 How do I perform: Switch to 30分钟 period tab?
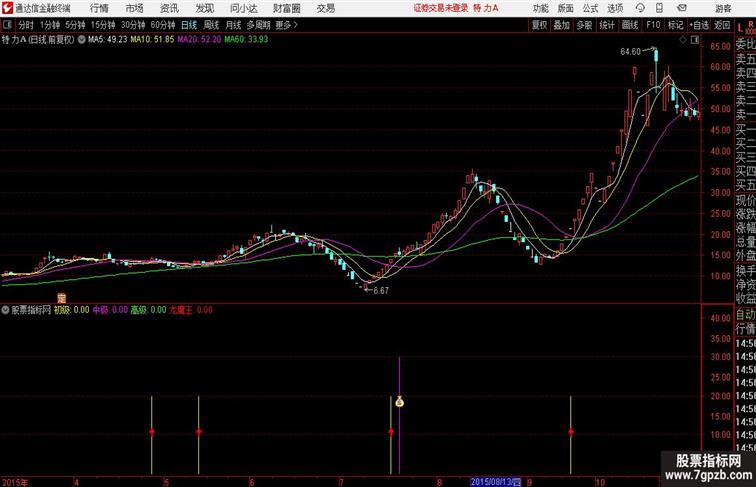click(133, 25)
